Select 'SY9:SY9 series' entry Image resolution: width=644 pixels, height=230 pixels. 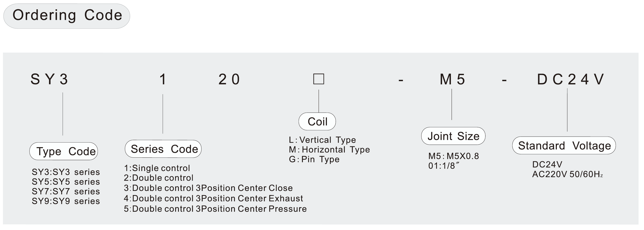[x=66, y=201]
